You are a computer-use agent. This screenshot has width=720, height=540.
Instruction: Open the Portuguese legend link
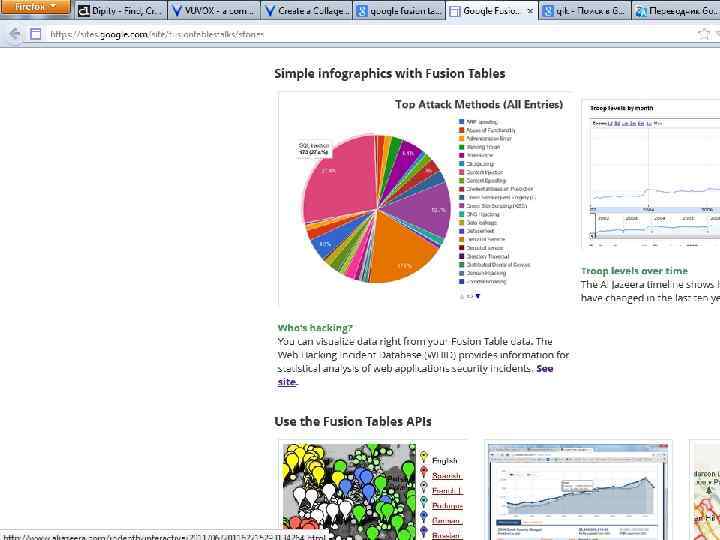tap(447, 506)
